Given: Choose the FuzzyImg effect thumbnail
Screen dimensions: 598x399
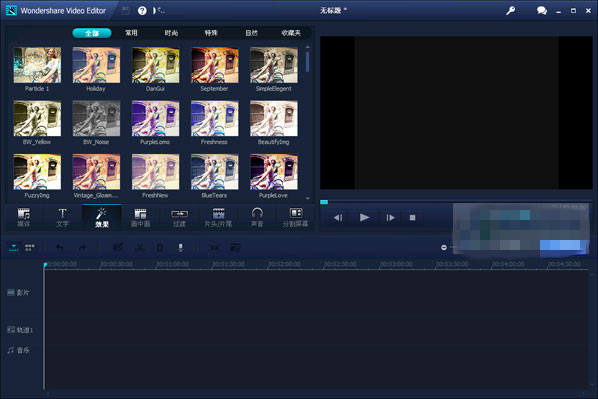Looking at the screenshot, I should pyautogui.click(x=37, y=172).
